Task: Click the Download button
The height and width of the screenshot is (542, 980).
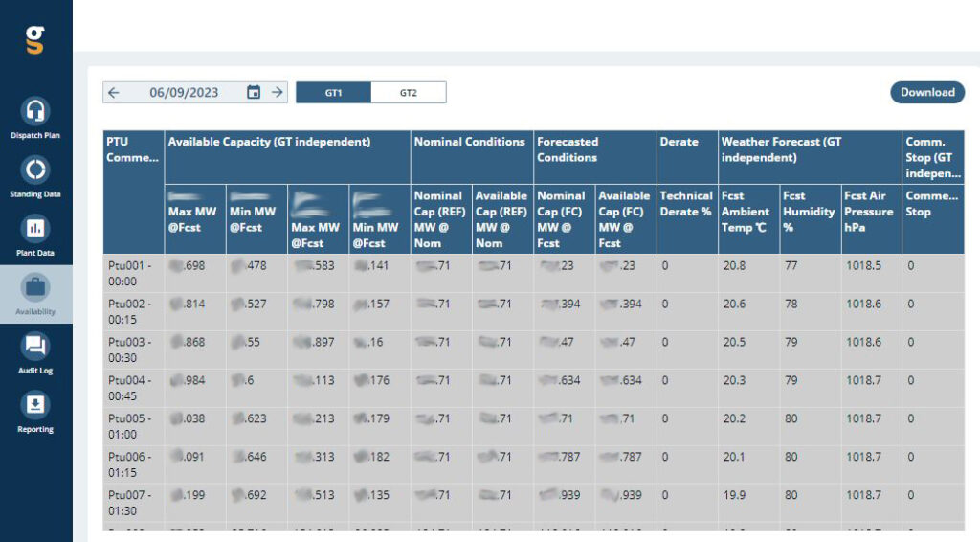Action: 927,92
